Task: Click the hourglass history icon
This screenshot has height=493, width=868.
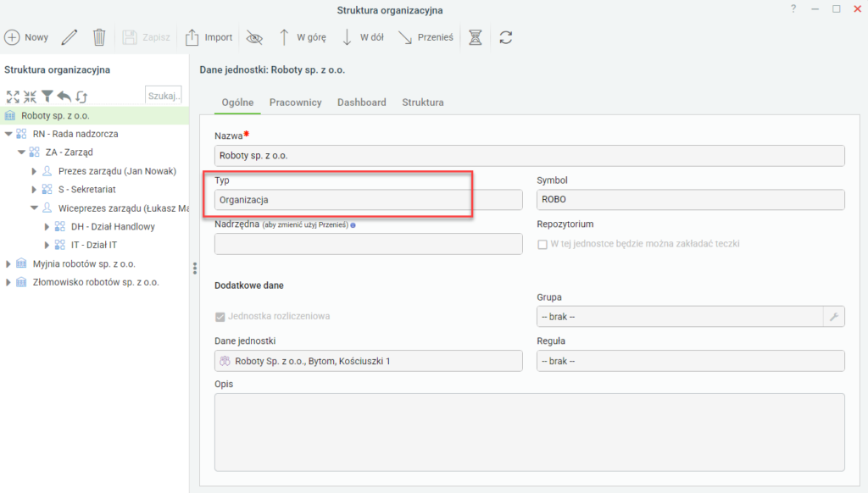Action: pos(476,37)
